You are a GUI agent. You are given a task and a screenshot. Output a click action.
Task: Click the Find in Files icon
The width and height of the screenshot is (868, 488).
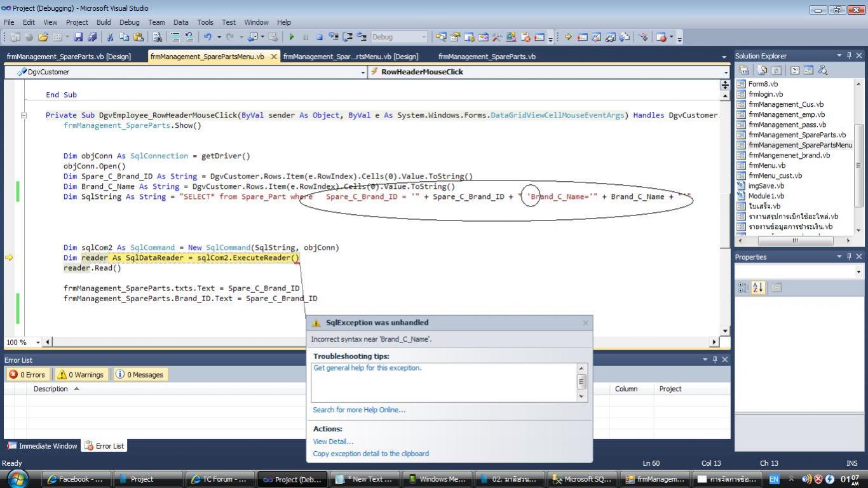(x=157, y=37)
